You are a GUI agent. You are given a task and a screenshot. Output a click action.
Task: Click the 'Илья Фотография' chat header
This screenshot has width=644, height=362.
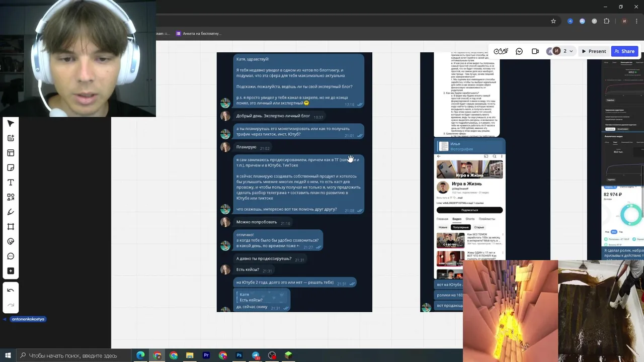tap(469, 146)
